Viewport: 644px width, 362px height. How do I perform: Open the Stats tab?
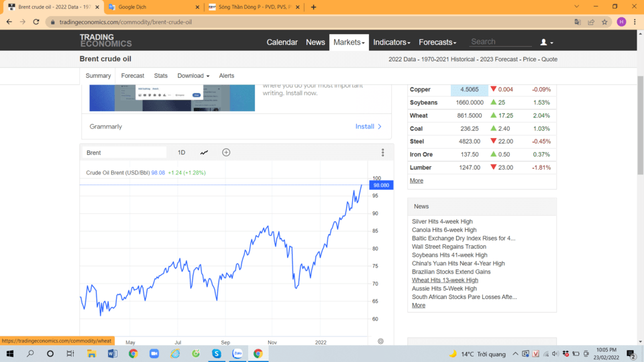(x=160, y=76)
